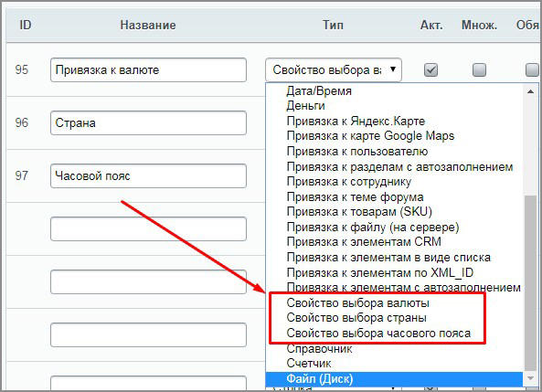Click the dropdown list scrollbar thumb
Image resolution: width=542 pixels, height=392 pixels.
pyautogui.click(x=530, y=282)
